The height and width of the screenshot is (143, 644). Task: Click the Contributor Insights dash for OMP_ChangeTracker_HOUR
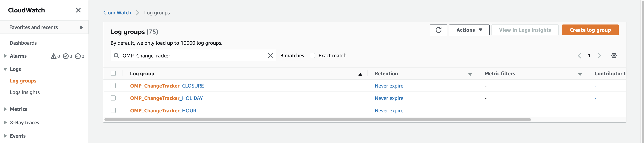(595, 111)
